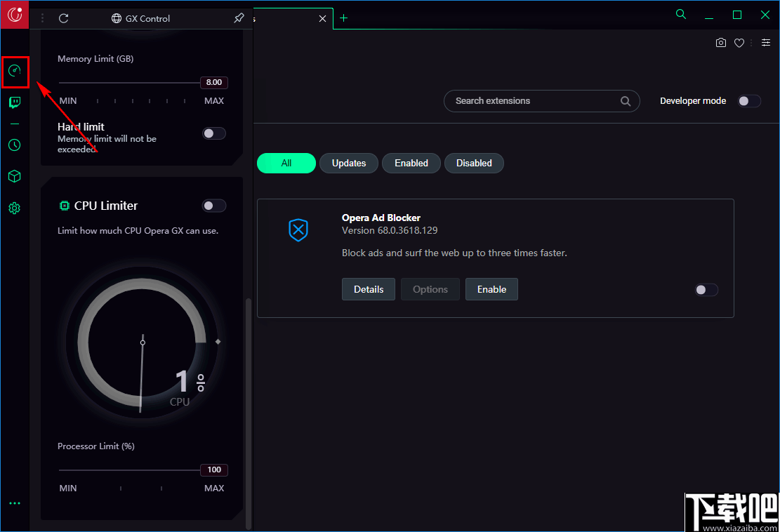780x532 pixels.
Task: Open the panel options vertical dots
Action: tap(43, 18)
